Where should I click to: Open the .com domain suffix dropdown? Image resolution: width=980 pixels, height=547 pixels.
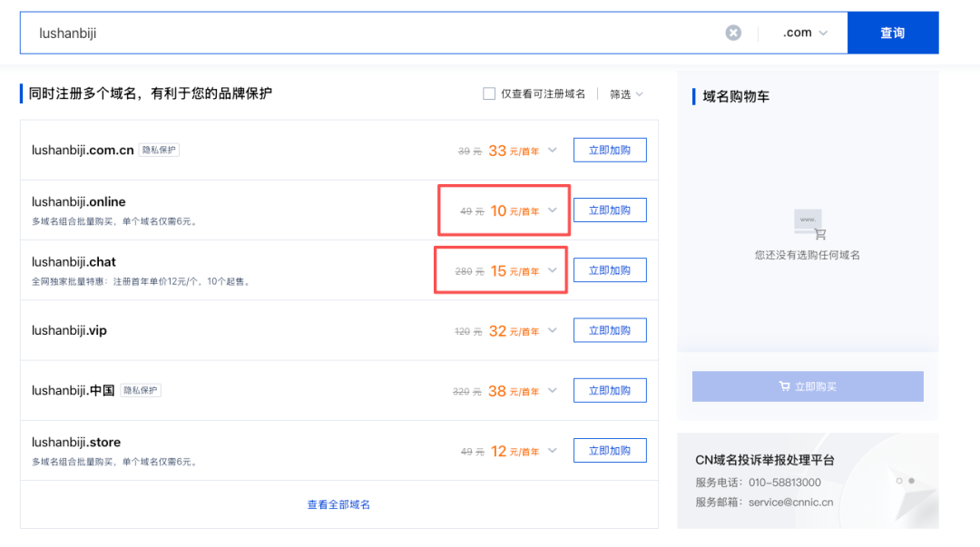[x=805, y=33]
